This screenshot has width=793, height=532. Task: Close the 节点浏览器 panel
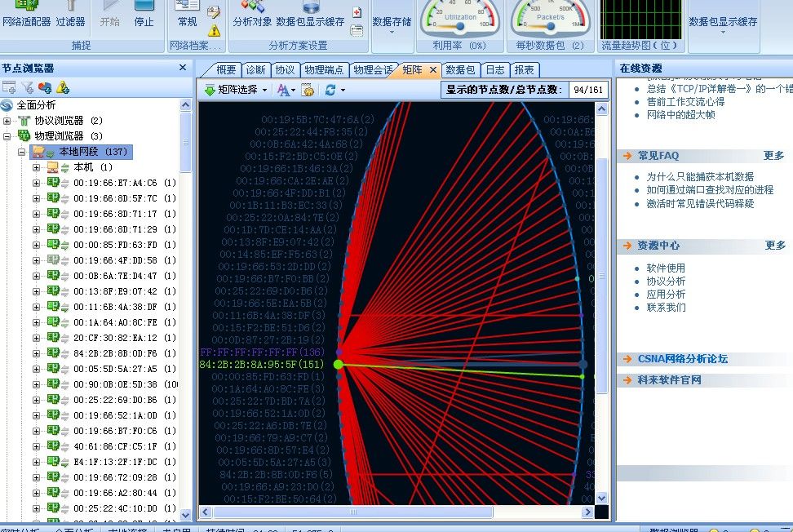[x=183, y=69]
